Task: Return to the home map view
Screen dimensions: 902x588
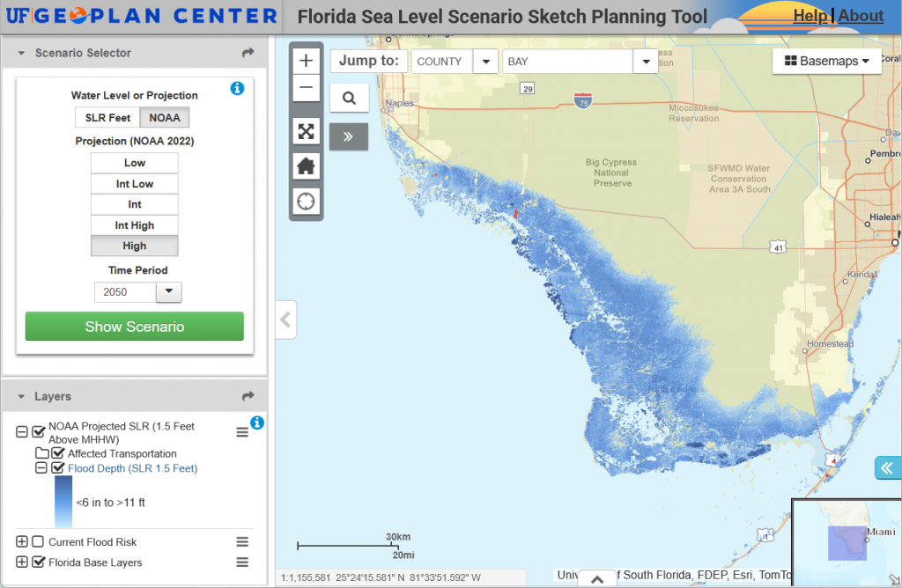Action: (x=306, y=166)
